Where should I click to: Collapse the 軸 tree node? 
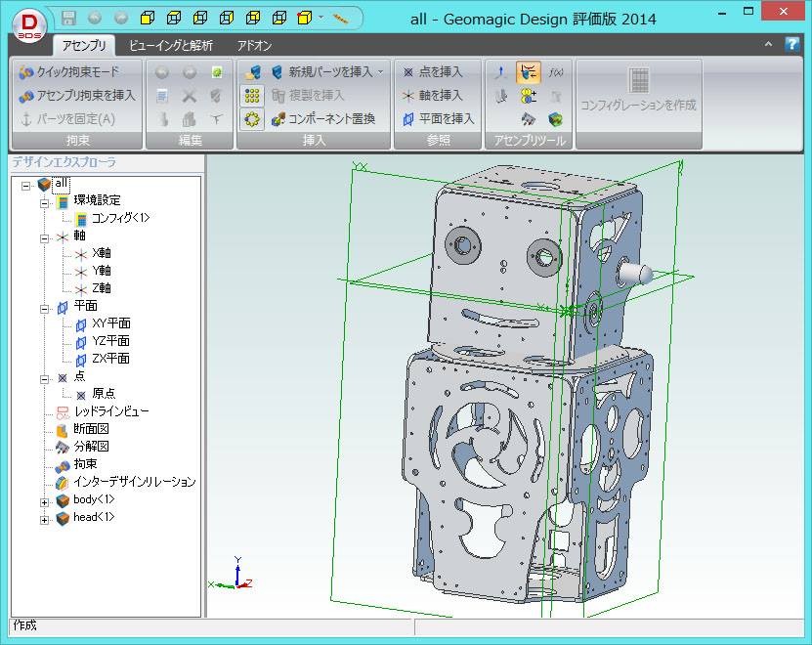click(x=45, y=238)
